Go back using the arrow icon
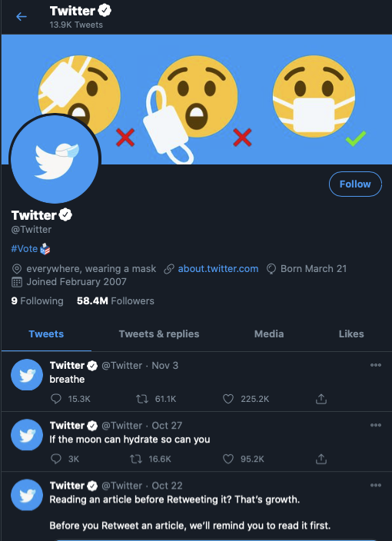This screenshot has height=541, width=392. coord(22,17)
